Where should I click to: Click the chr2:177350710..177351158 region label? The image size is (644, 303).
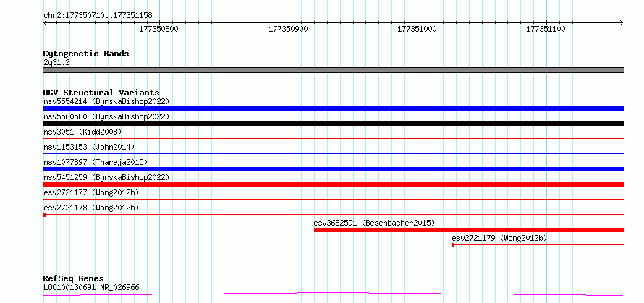click(98, 15)
